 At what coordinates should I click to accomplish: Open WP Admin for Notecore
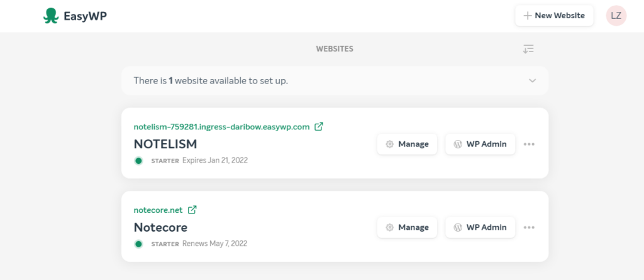[x=480, y=227]
